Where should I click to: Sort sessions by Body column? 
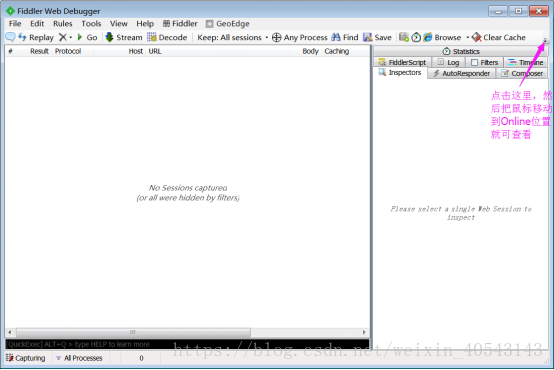click(305, 51)
